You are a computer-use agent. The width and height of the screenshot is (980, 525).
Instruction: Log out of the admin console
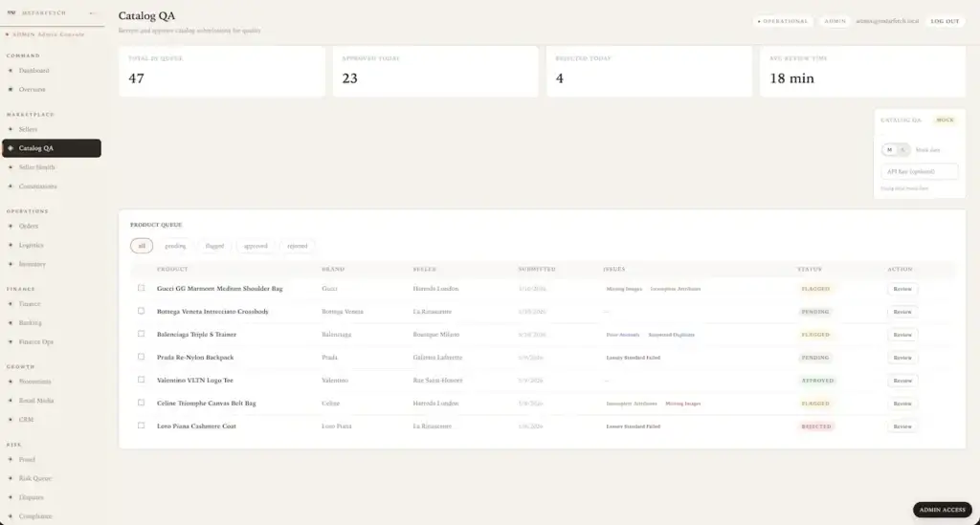945,21
